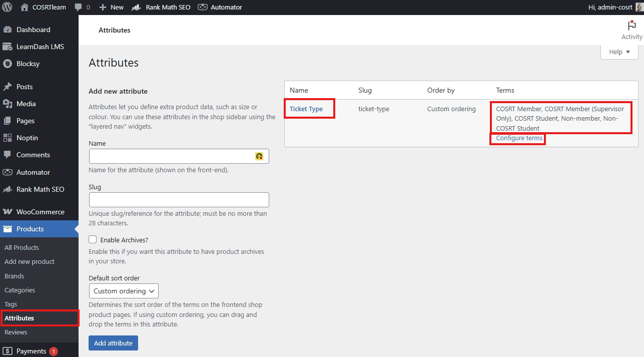Open Add new product submenu item
This screenshot has height=357, width=644.
click(30, 261)
